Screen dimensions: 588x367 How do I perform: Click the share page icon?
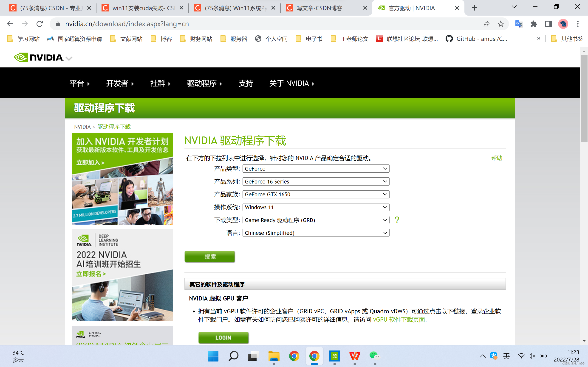(486, 24)
